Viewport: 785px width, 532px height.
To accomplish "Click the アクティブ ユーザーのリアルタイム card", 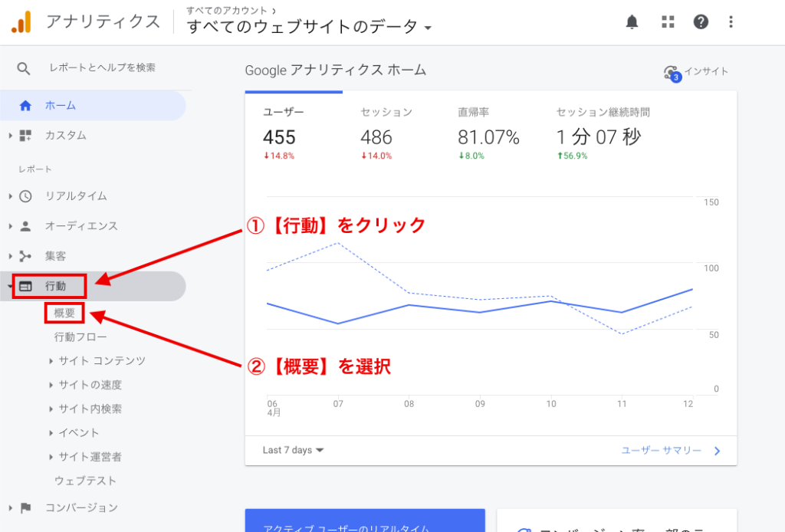I will point(365,521).
